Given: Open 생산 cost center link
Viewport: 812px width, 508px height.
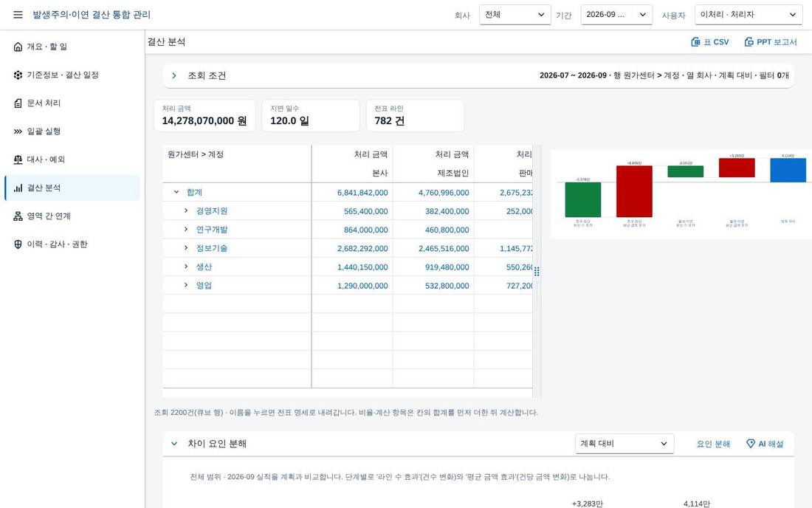Looking at the screenshot, I should click(x=204, y=267).
